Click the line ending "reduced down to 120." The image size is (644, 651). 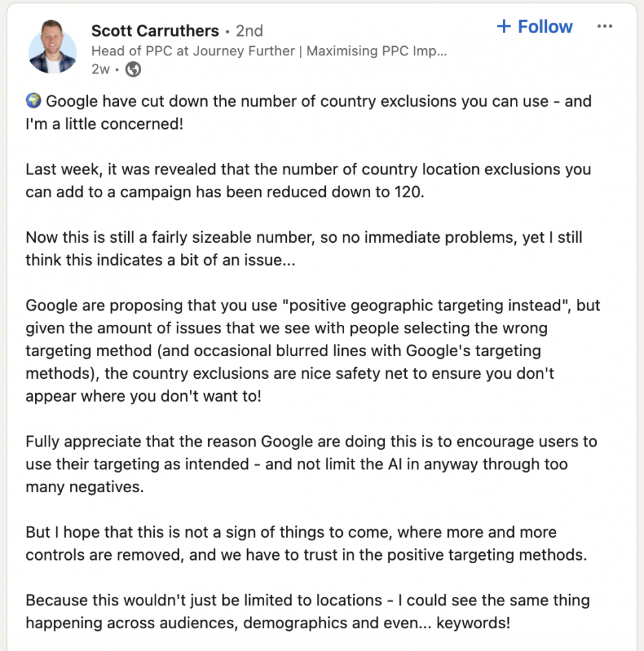[x=225, y=192]
